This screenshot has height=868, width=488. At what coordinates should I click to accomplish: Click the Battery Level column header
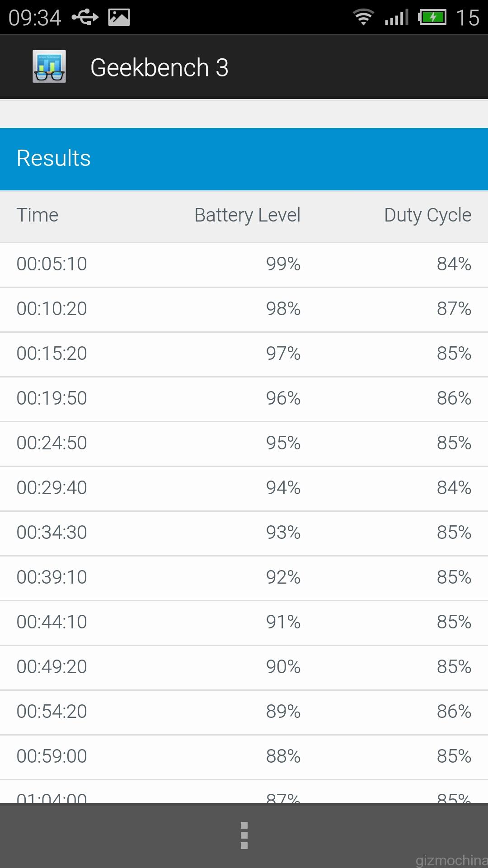247,215
